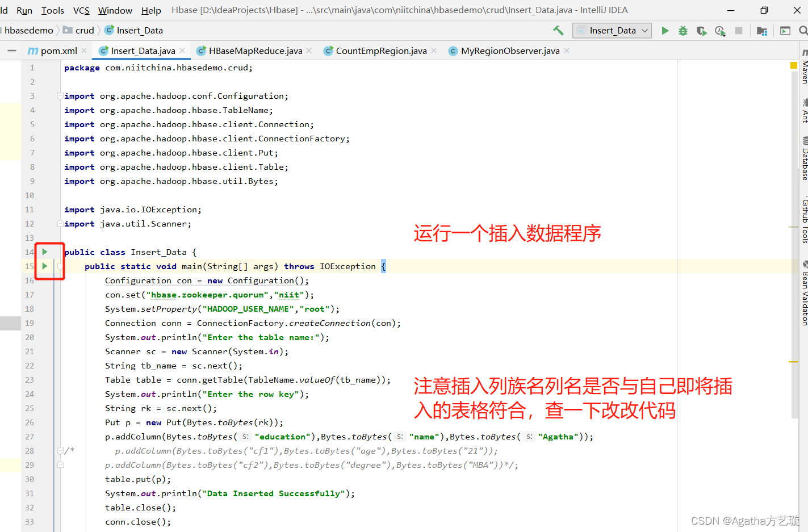
Task: Click table.put(p) on line 30
Action: (x=138, y=479)
